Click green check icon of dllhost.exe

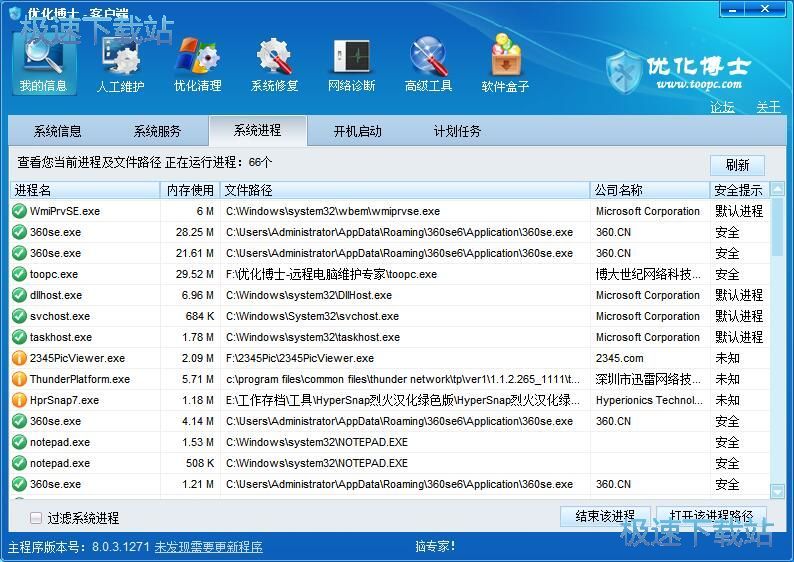(19, 295)
